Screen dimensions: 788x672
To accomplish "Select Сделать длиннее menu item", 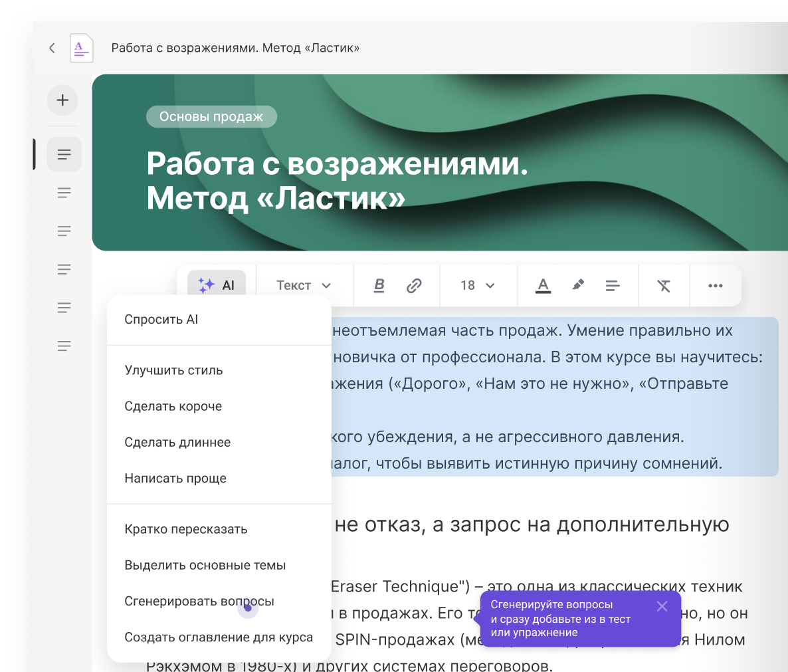I will tap(220, 442).
